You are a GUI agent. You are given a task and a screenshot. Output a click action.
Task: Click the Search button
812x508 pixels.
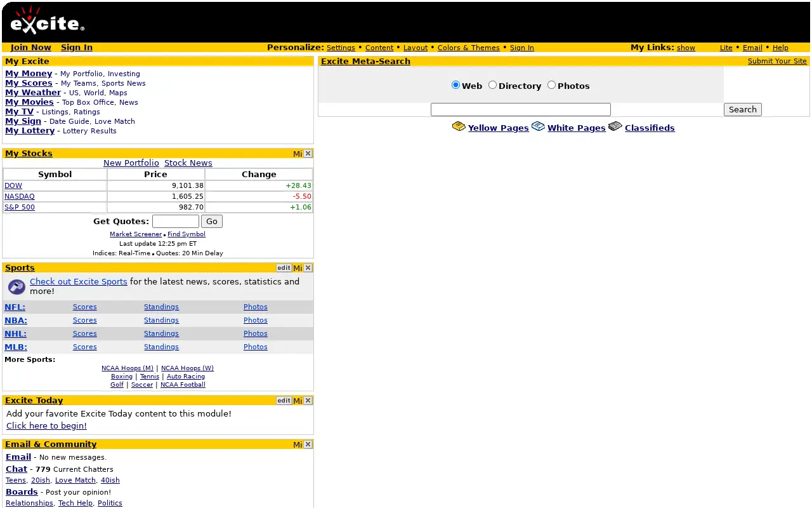743,109
